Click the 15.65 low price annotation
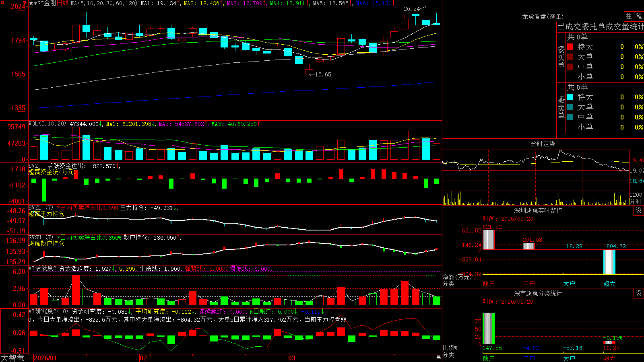644x362 pixels. pos(323,74)
